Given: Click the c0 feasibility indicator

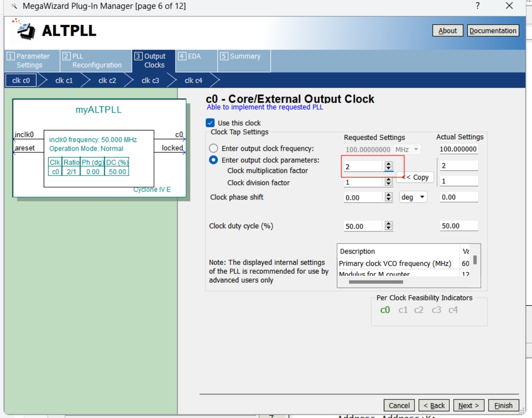Looking at the screenshot, I should [385, 310].
